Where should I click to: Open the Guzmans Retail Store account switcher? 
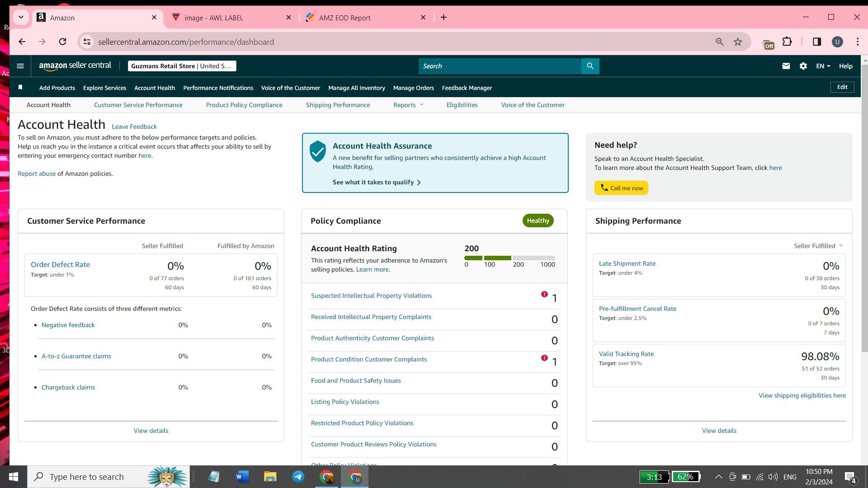pyautogui.click(x=182, y=66)
